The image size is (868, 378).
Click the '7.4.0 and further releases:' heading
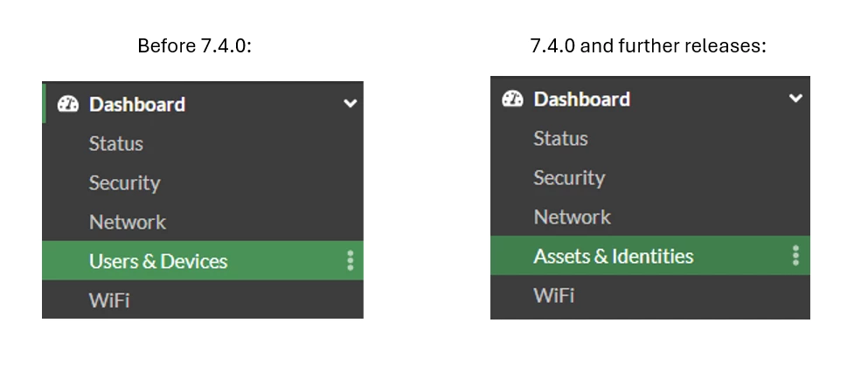649,45
